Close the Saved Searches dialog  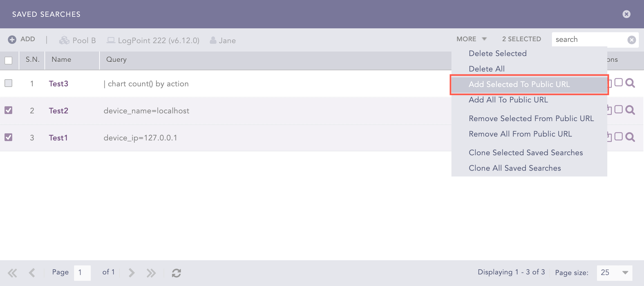tap(626, 14)
